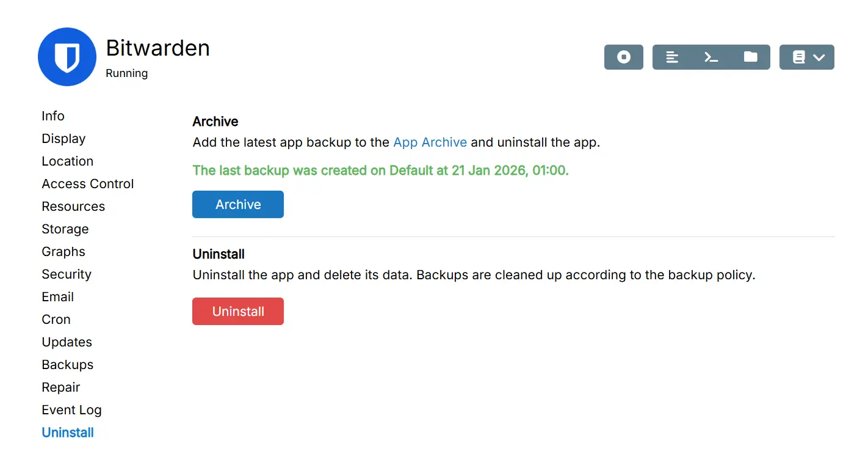Open the web terminal icon
The image size is (868, 465).
coord(711,57)
